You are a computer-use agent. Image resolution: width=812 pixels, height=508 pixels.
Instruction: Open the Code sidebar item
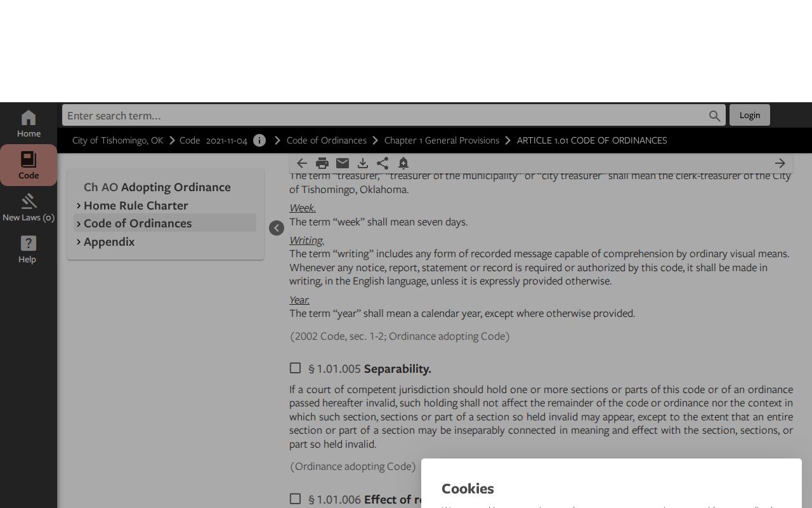point(29,165)
